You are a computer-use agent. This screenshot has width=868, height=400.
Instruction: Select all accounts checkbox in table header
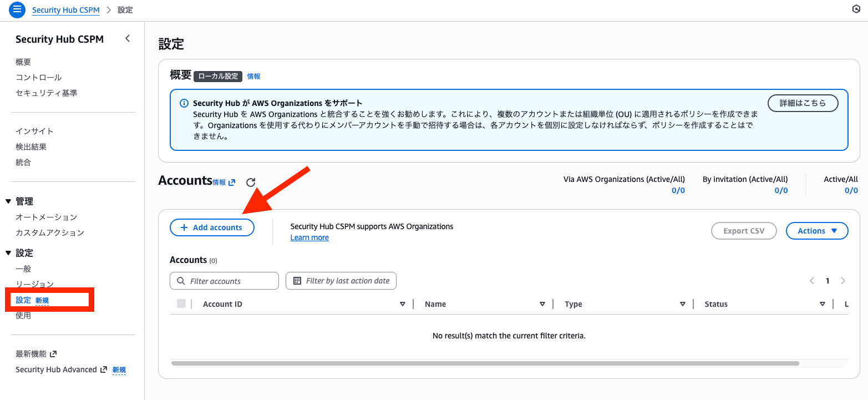coord(181,303)
